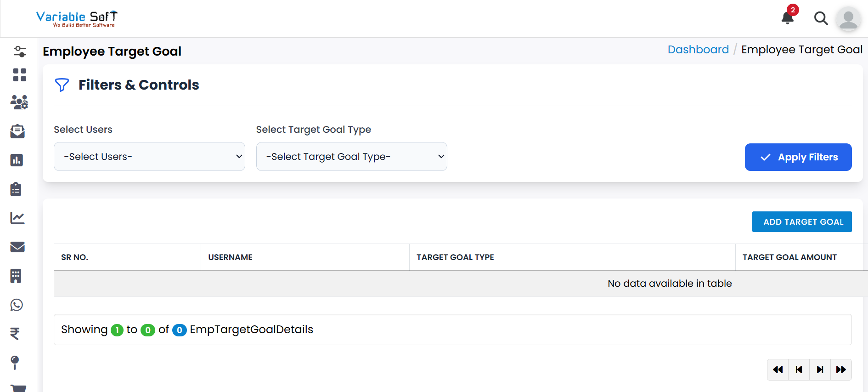Click the ADD TARGET GOAL button
Image resolution: width=868 pixels, height=392 pixels.
point(801,222)
